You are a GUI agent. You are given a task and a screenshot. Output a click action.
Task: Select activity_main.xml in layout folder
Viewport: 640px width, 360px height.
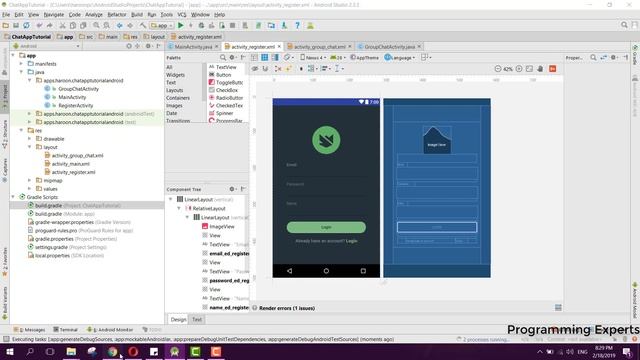(70, 164)
